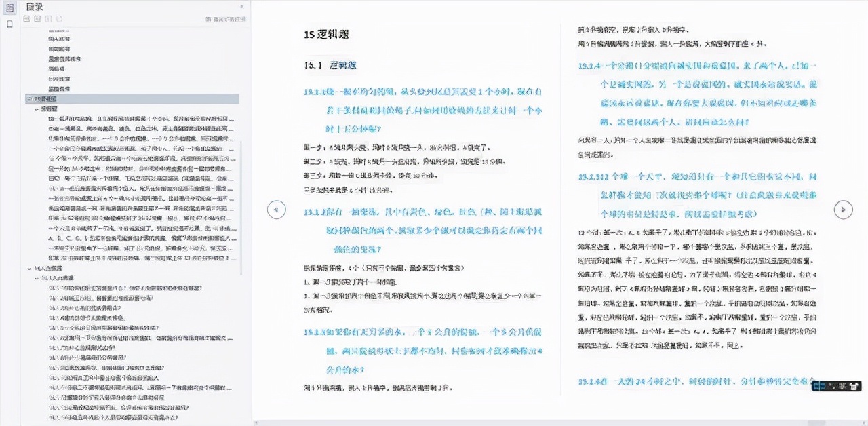Collapse the 15.1 逻辑题 outline sub-node
The image size is (868, 426).
click(x=37, y=108)
